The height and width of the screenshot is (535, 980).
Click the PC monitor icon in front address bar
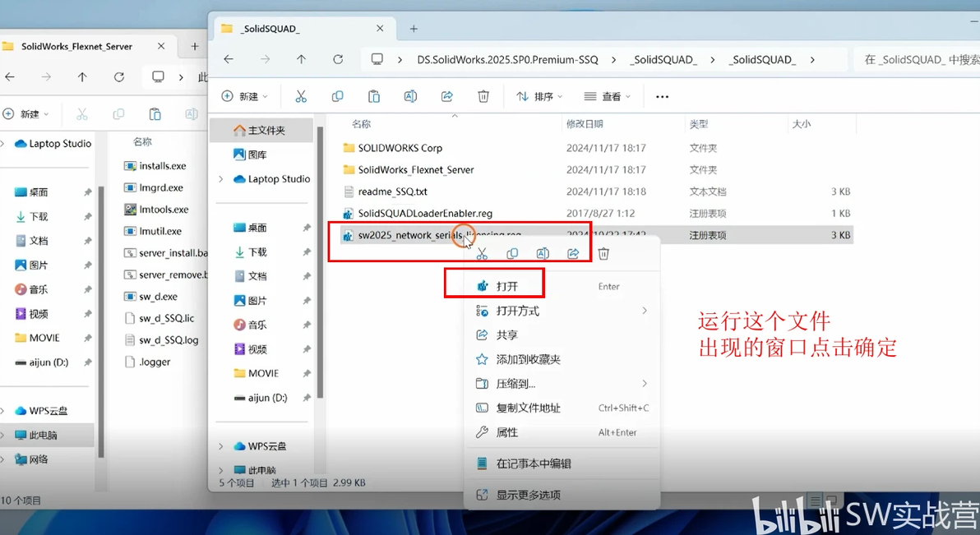click(x=377, y=59)
